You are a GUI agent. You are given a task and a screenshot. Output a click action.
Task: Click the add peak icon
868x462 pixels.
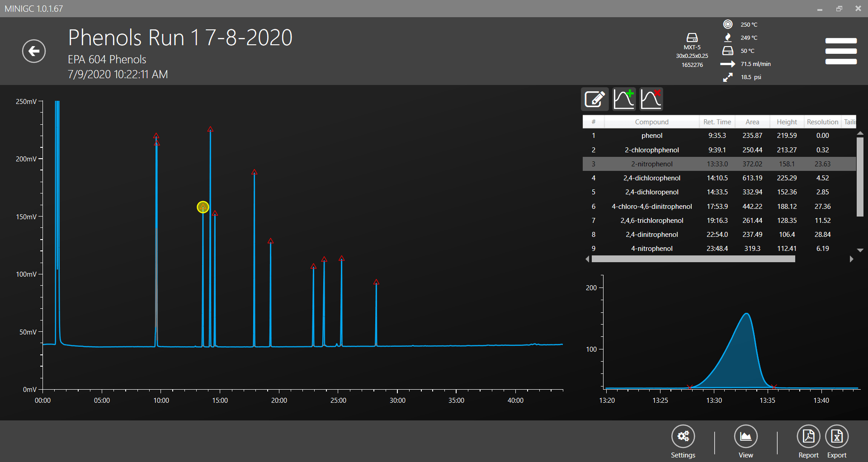coord(624,99)
